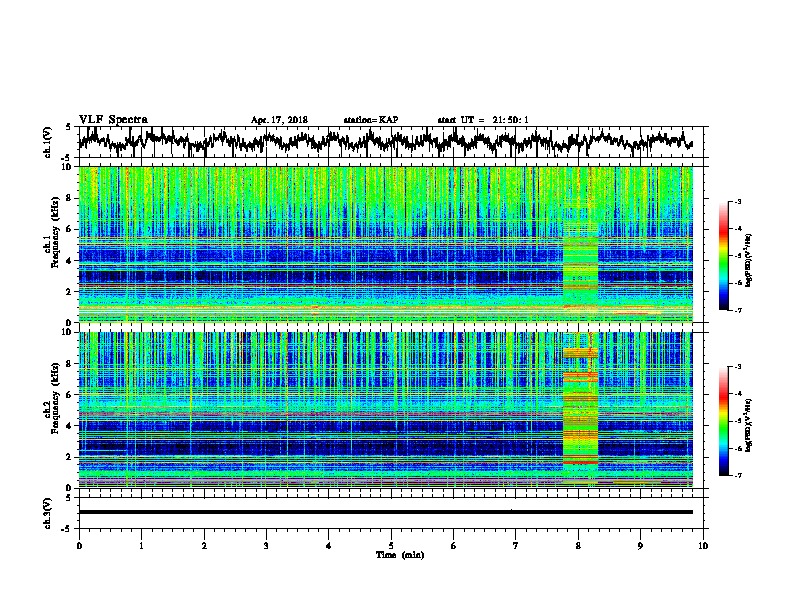Pick the ch.1 spectrogram color scale bar
This screenshot has width=792, height=612.
tap(723, 256)
